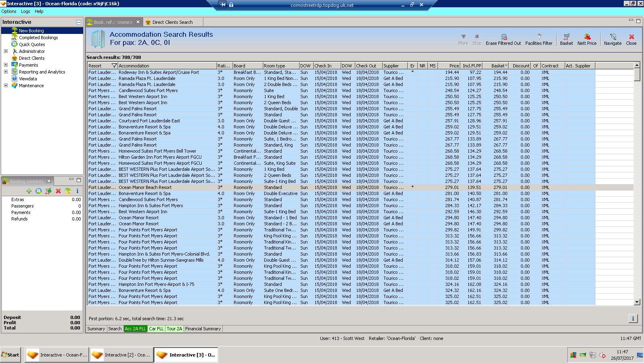Click the cart with green arrow icon
Image resolution: width=644 pixels, height=363 pixels.
pyautogui.click(x=48, y=191)
